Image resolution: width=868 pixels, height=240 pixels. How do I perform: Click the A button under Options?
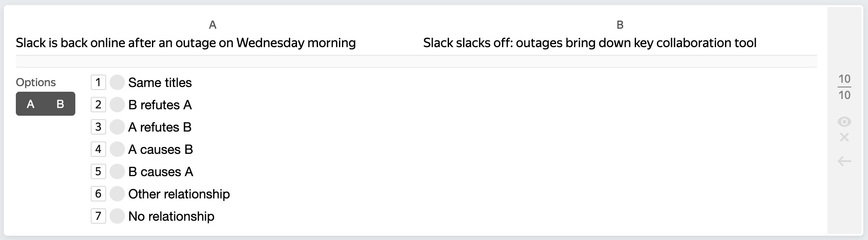(31, 104)
